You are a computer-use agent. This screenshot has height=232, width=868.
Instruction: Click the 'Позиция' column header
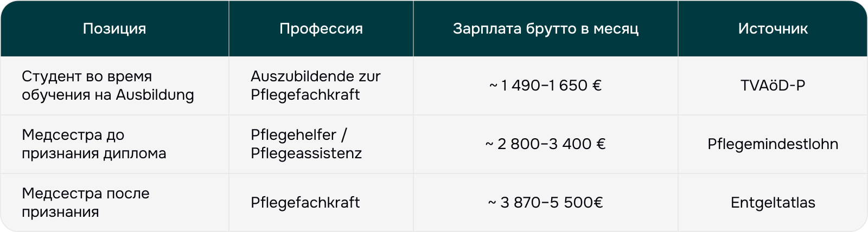pyautogui.click(x=114, y=29)
